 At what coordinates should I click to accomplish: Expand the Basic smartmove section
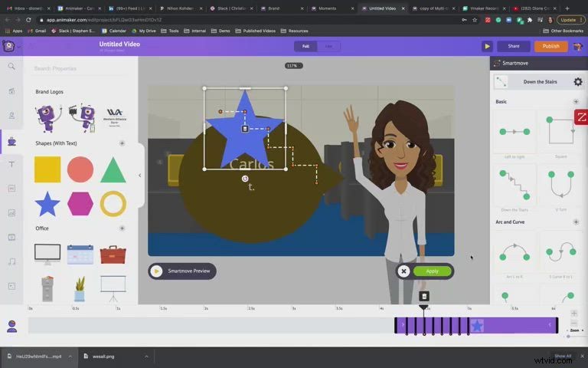576,101
